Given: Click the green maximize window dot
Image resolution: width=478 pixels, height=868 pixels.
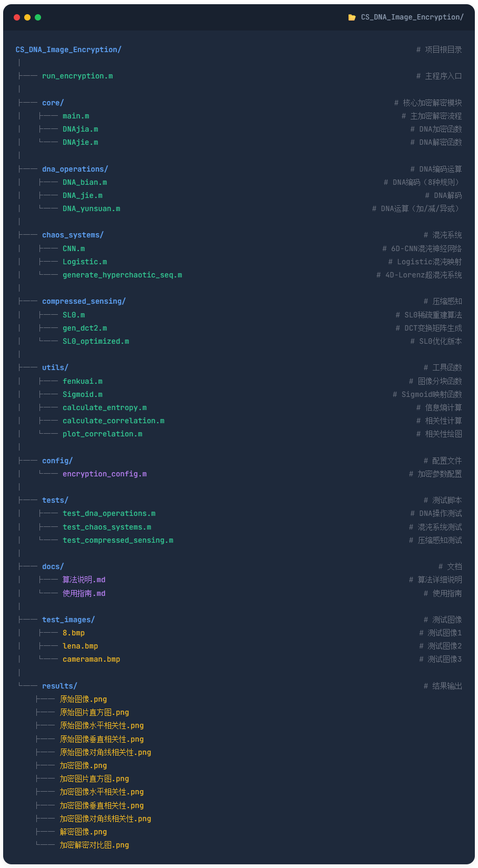Looking at the screenshot, I should click(x=38, y=17).
